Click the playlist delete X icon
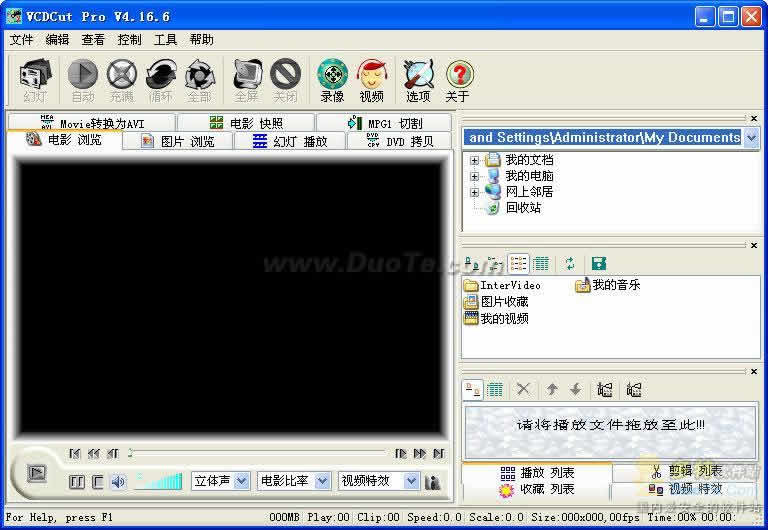768x530 pixels. pyautogui.click(x=524, y=390)
